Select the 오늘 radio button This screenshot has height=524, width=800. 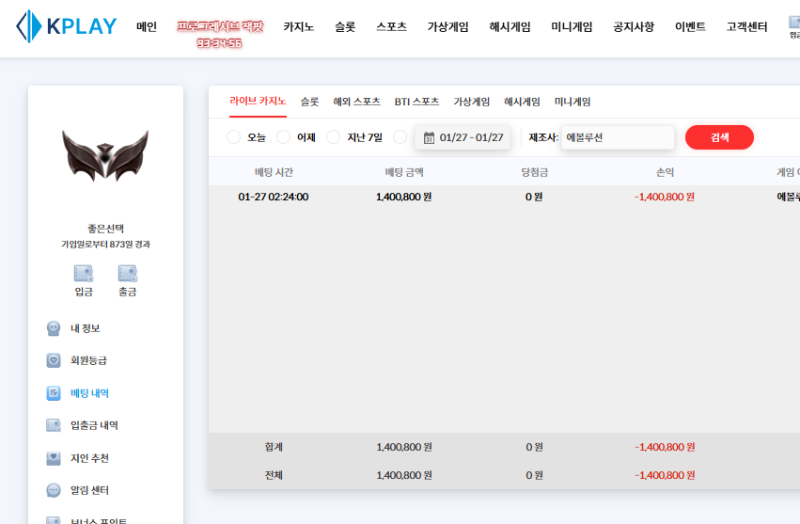pyautogui.click(x=233, y=138)
